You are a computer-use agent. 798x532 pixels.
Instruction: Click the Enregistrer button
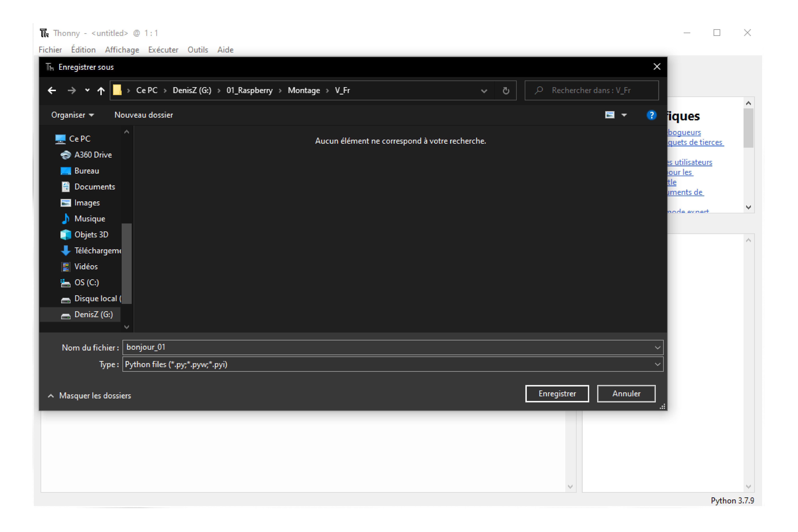pos(557,394)
